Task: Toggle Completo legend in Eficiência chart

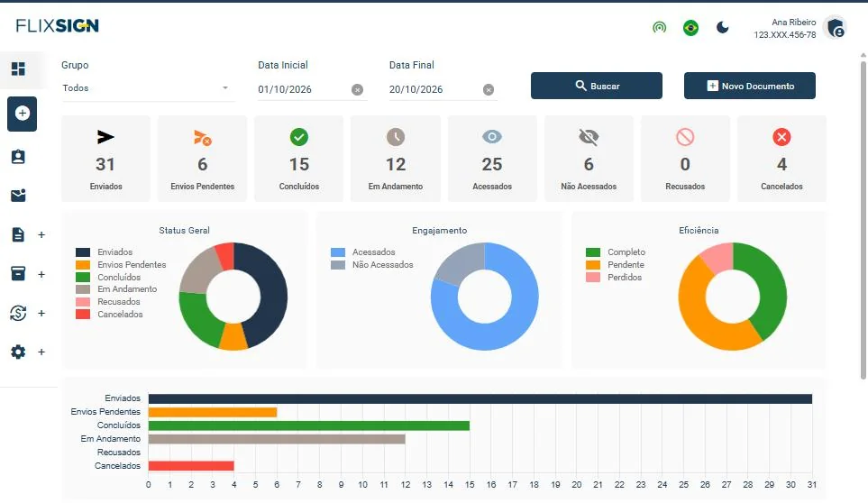Action: (616, 252)
